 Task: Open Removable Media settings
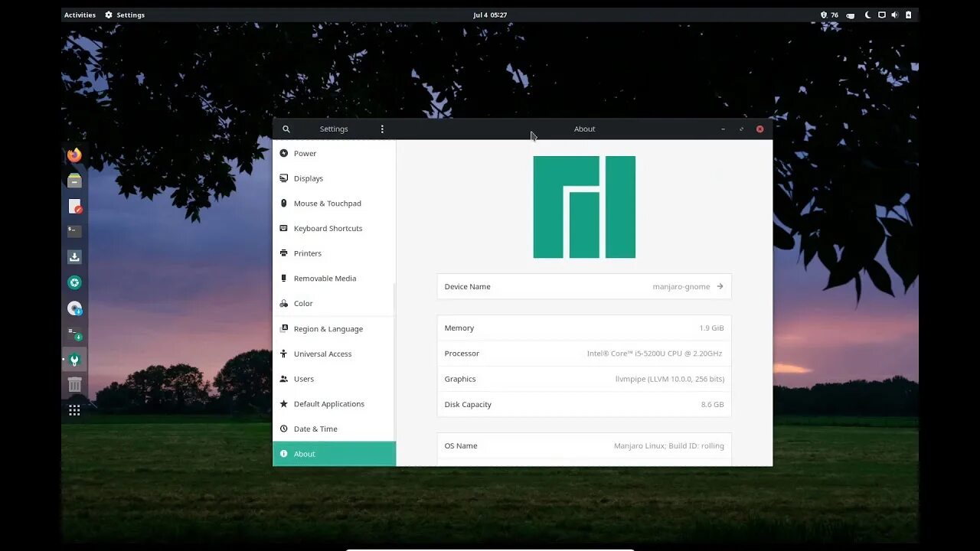coord(335,279)
